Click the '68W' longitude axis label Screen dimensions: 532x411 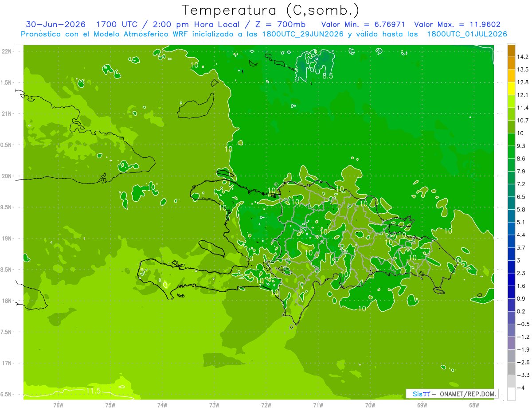pos(474,405)
